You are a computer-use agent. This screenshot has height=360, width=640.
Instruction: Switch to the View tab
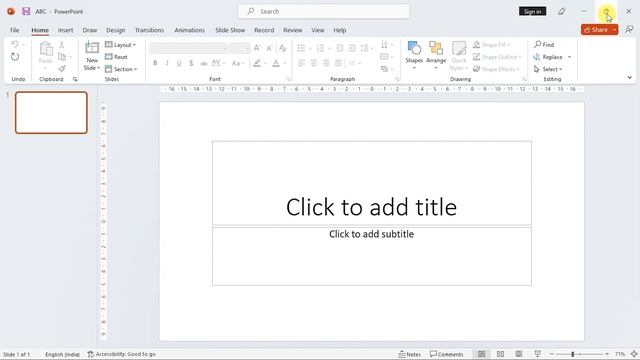point(318,30)
